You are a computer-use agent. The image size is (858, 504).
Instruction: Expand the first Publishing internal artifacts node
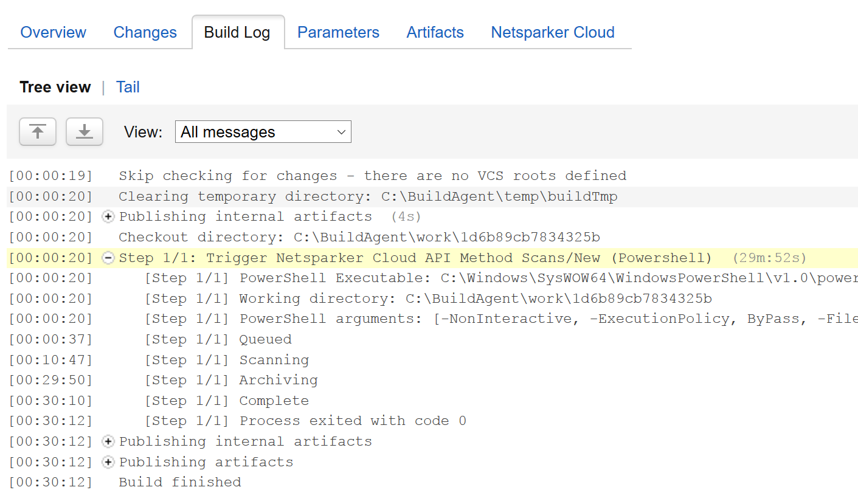108,216
